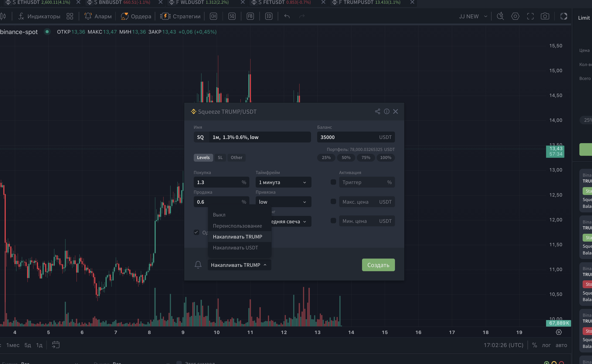Set balance to 50% of portfolio
The height and width of the screenshot is (364, 592).
[346, 157]
